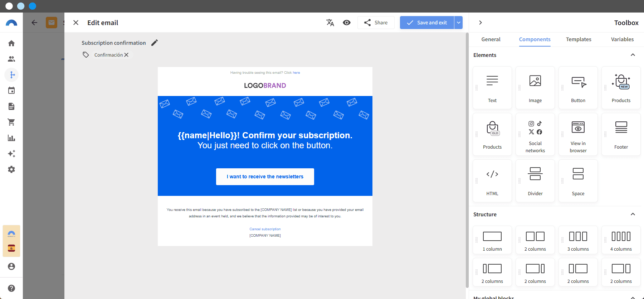
Task: Click the Spanish flag language icon
Action: pyautogui.click(x=11, y=248)
